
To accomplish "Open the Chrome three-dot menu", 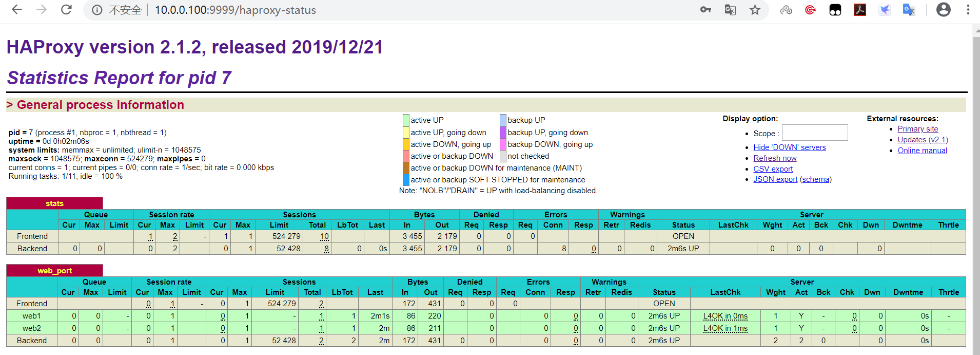I will pyautogui.click(x=968, y=10).
